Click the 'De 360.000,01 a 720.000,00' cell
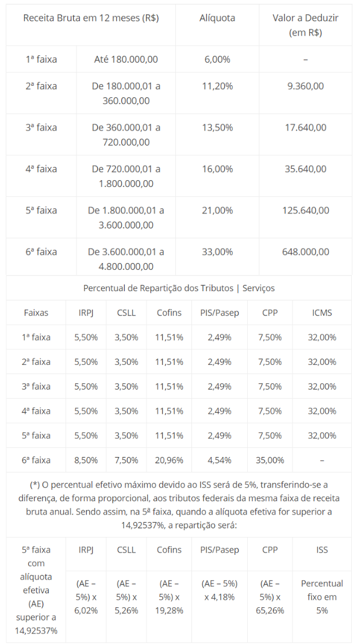The image size is (357, 644). coord(126,135)
